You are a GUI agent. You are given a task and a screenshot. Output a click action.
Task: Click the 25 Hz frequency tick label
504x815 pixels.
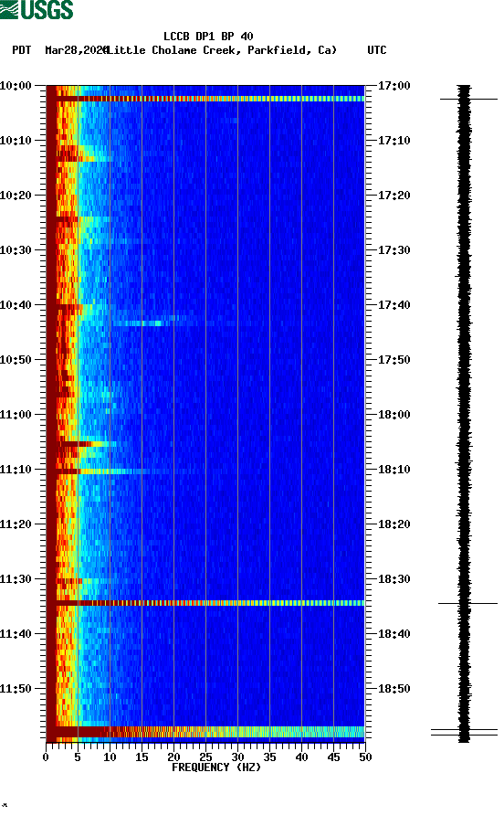205,757
